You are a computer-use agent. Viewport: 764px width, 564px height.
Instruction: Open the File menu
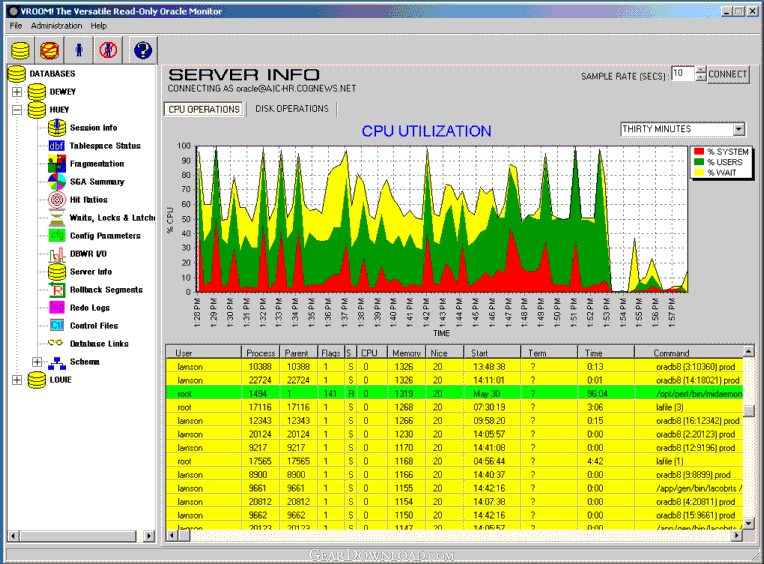pos(16,25)
